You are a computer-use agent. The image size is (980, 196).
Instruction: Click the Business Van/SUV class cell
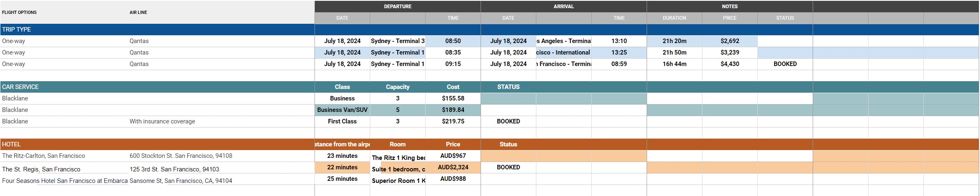(342, 110)
